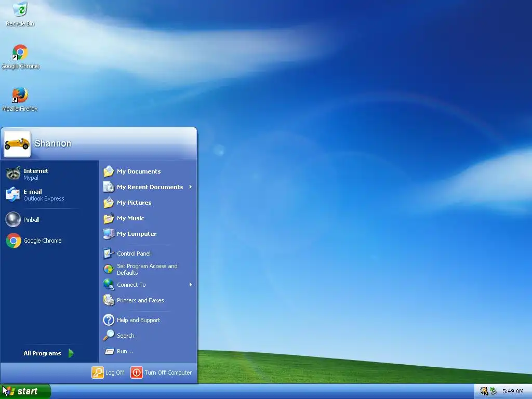Select the Google Chrome desktop shortcut icon
Image resolution: width=532 pixels, height=399 pixels.
20,52
